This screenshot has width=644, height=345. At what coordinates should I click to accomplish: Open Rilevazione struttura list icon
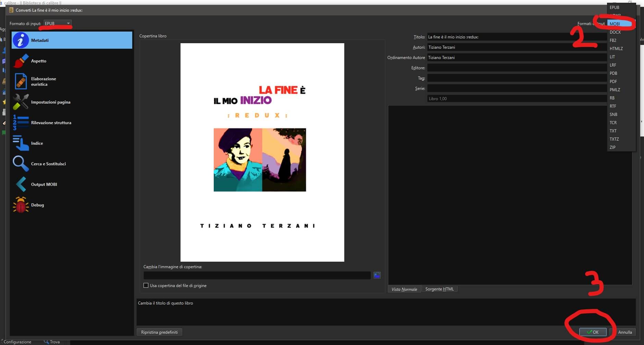(x=21, y=123)
